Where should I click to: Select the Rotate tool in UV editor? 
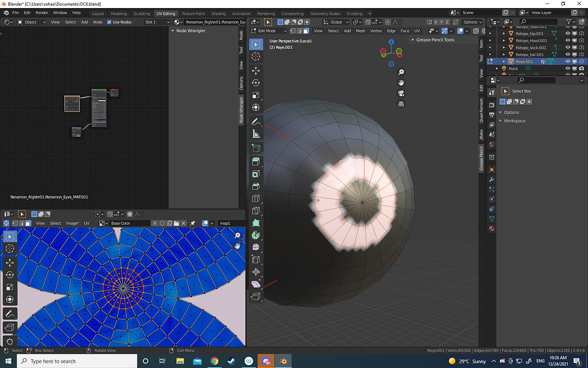point(10,275)
